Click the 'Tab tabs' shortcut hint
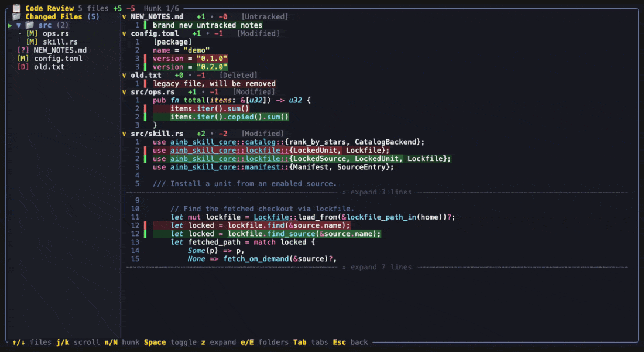 point(310,342)
